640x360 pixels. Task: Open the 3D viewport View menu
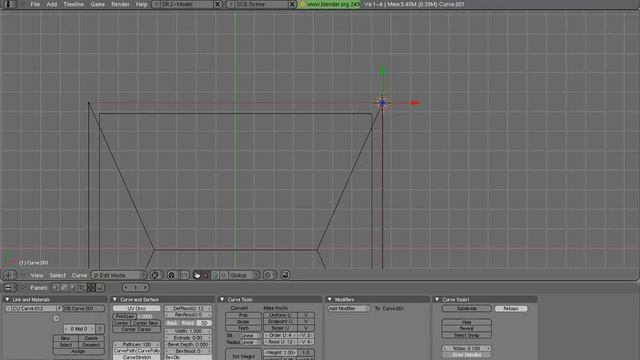coord(37,276)
